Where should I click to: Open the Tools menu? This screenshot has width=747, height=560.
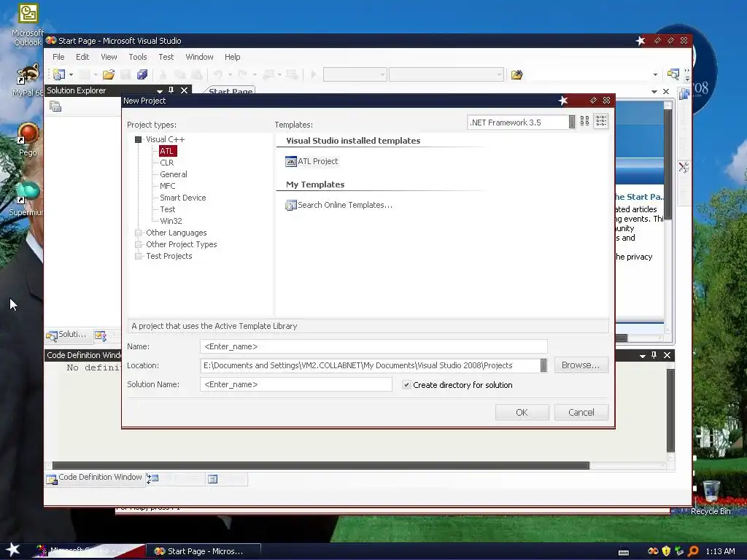[138, 57]
